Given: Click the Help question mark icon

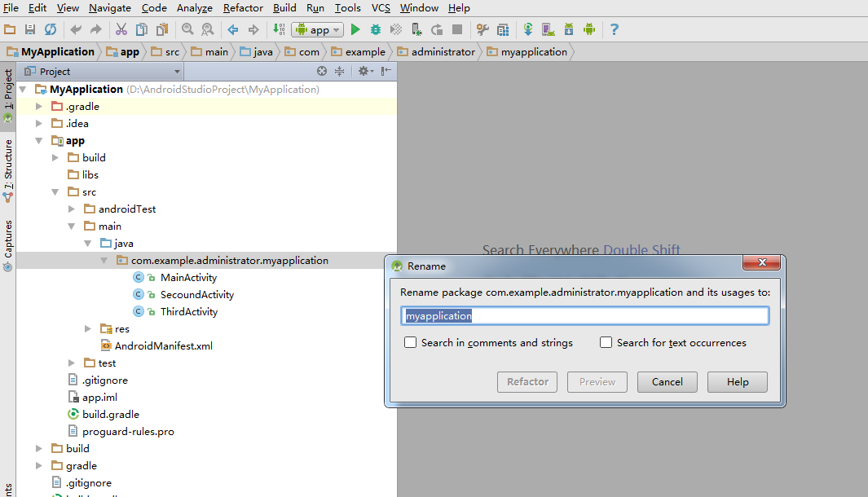Looking at the screenshot, I should tap(614, 29).
